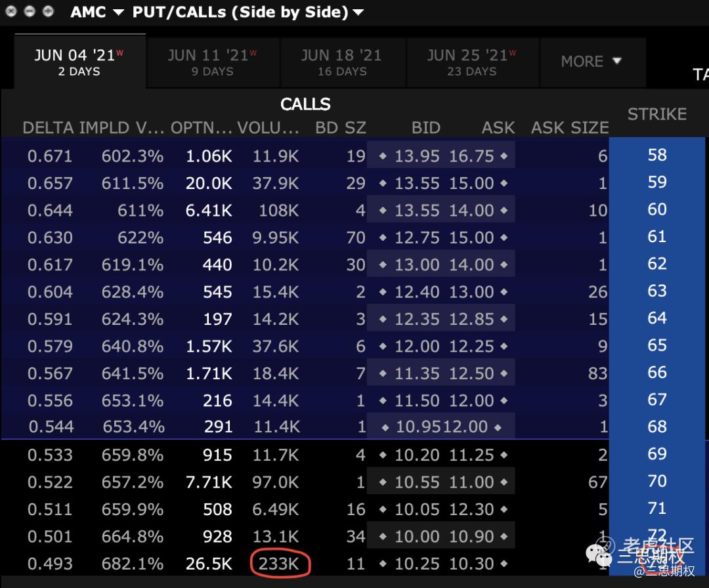
Task: Select strike price 71
Action: (x=657, y=508)
